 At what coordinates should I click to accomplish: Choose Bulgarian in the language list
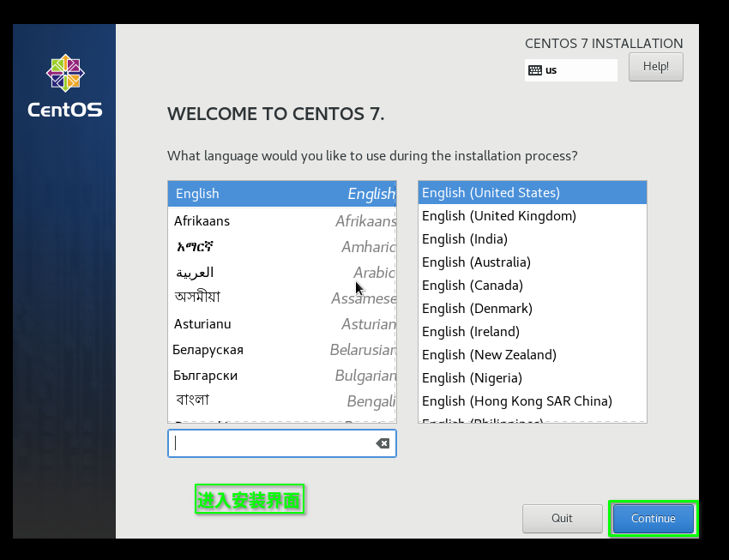[x=281, y=376]
